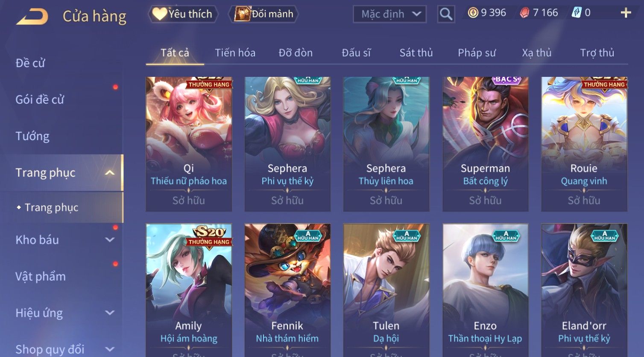Open the search magnifier icon
The image size is (644, 357).
coord(446,14)
